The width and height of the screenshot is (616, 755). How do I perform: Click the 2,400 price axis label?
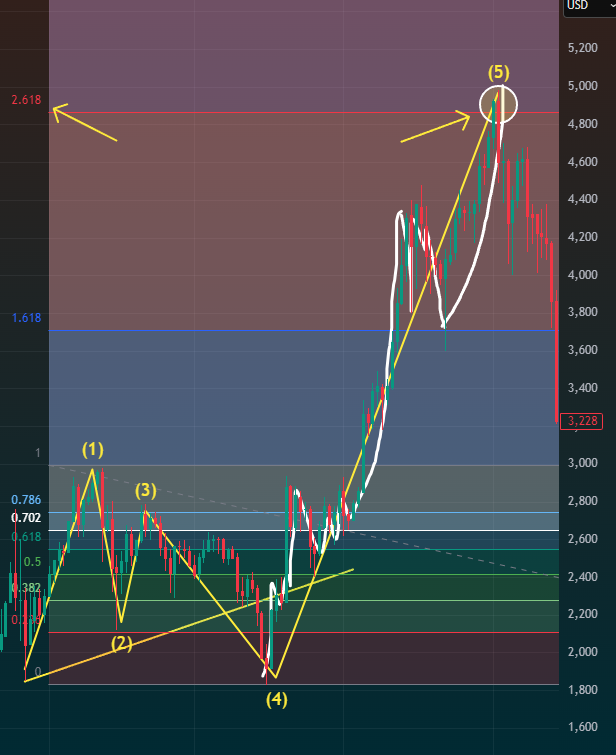[x=583, y=576]
